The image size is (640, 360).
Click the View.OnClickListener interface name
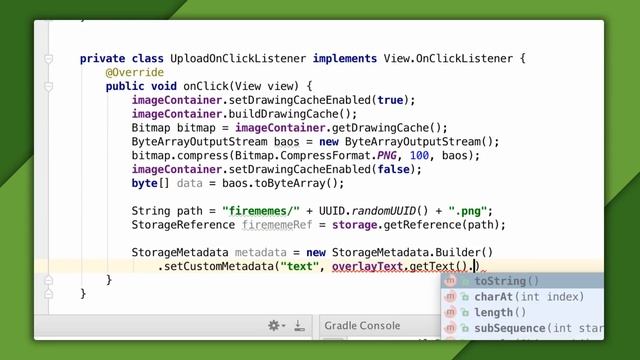point(448,59)
